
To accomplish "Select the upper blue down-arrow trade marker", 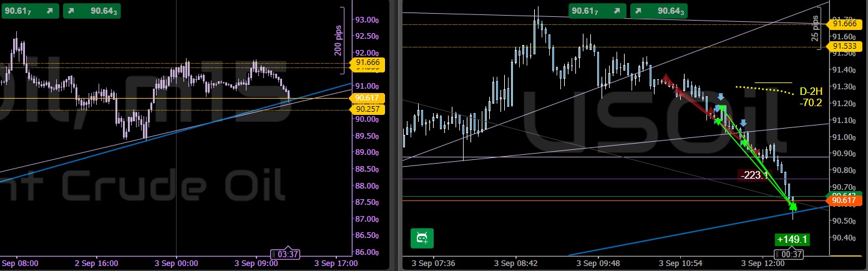I will pos(721,97).
